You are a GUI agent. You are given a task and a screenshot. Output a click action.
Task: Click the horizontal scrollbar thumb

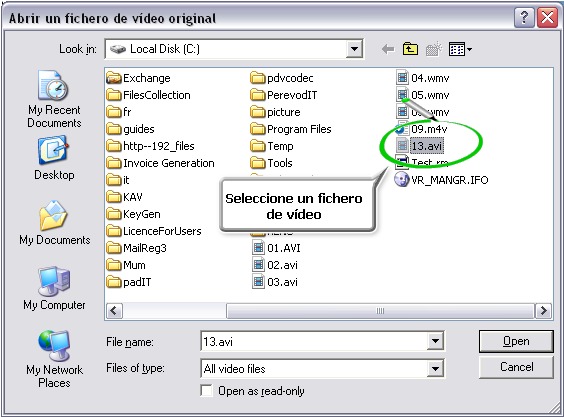pyautogui.click(x=380, y=311)
